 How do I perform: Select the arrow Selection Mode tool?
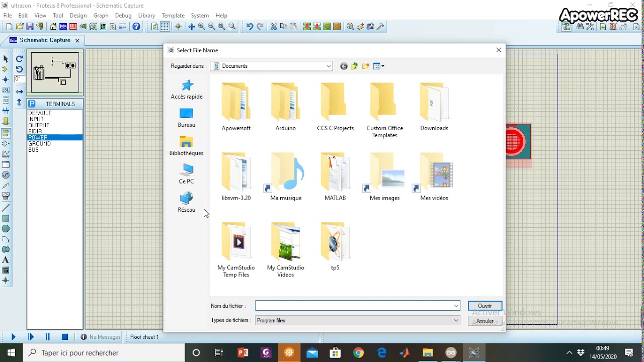[x=6, y=59]
